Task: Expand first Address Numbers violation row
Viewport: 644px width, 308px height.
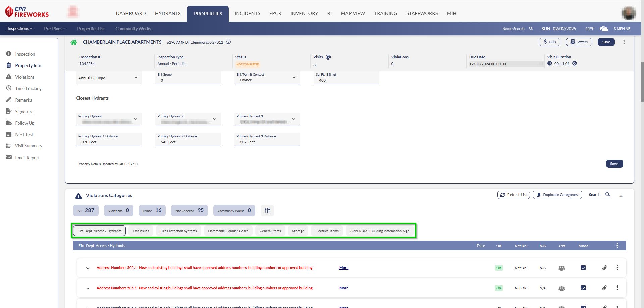Action: pyautogui.click(x=88, y=268)
